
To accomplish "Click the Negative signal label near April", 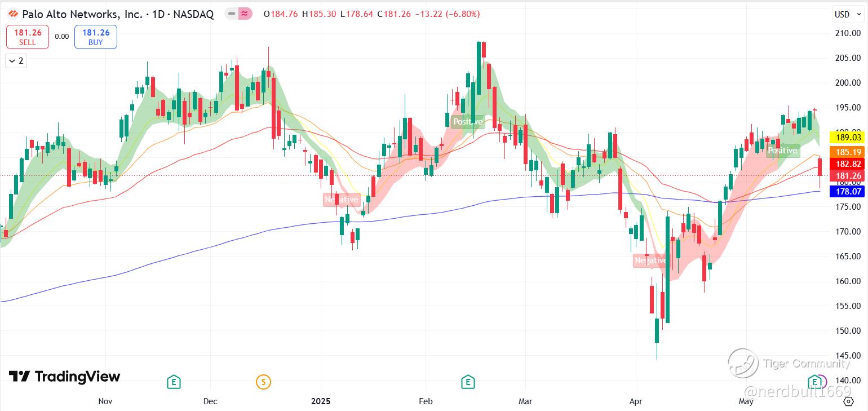I will [650, 260].
